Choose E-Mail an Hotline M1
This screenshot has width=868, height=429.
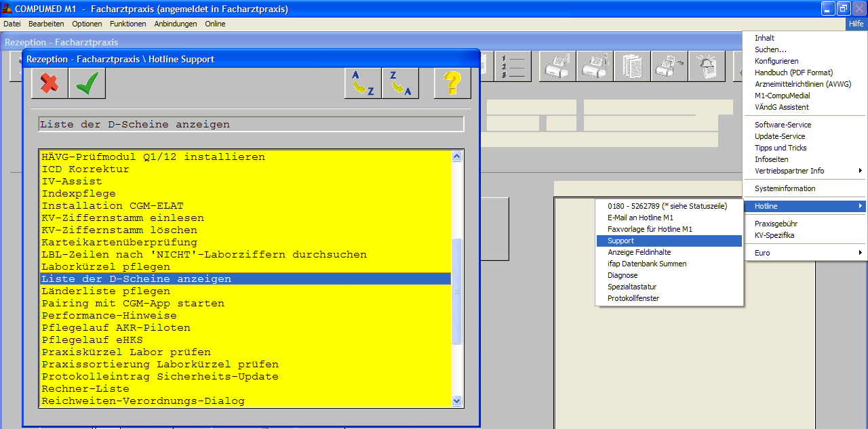(x=669, y=218)
